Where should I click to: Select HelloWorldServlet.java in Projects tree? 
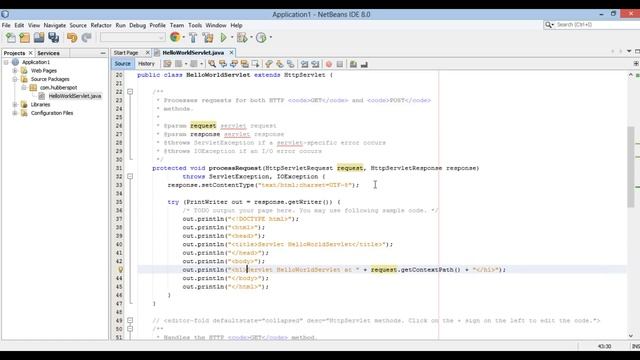tap(75, 96)
